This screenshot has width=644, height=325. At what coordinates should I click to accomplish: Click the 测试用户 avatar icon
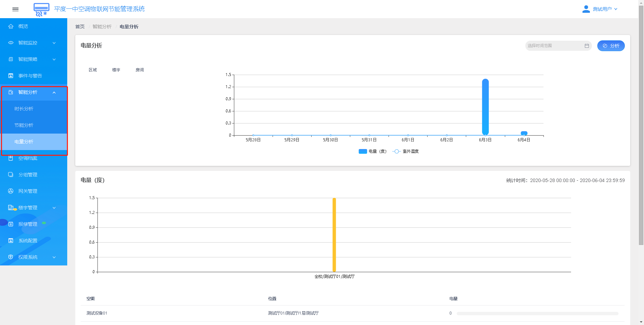[x=586, y=9]
